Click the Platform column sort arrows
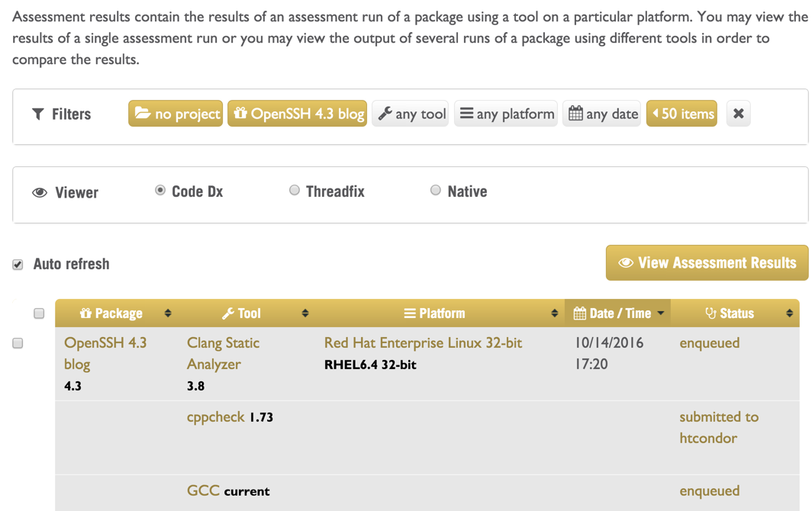Image resolution: width=812 pixels, height=511 pixels. [555, 313]
